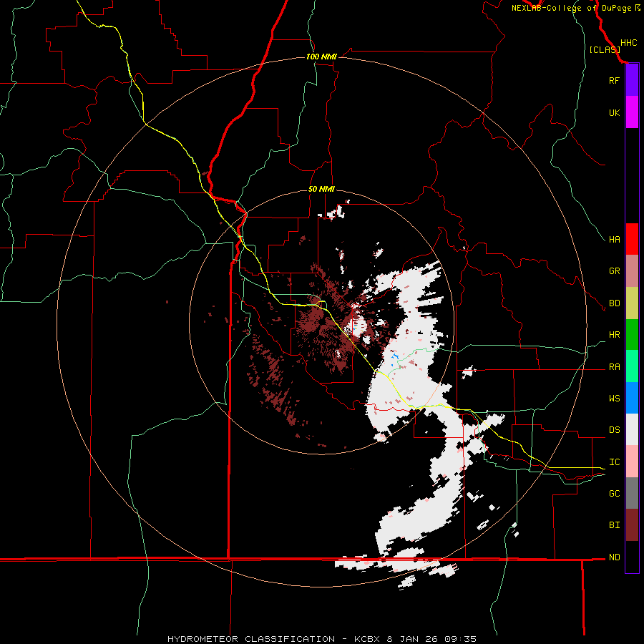Viewport: 644px width, 644px height.
Task: Click the BI brown legend swatch
Action: pyautogui.click(x=632, y=525)
